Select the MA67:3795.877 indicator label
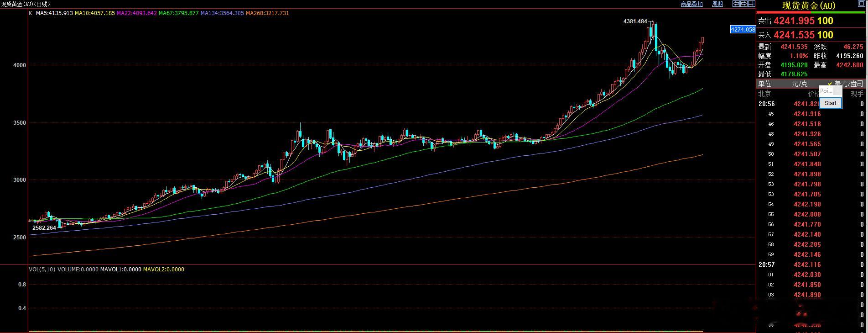 click(x=179, y=13)
